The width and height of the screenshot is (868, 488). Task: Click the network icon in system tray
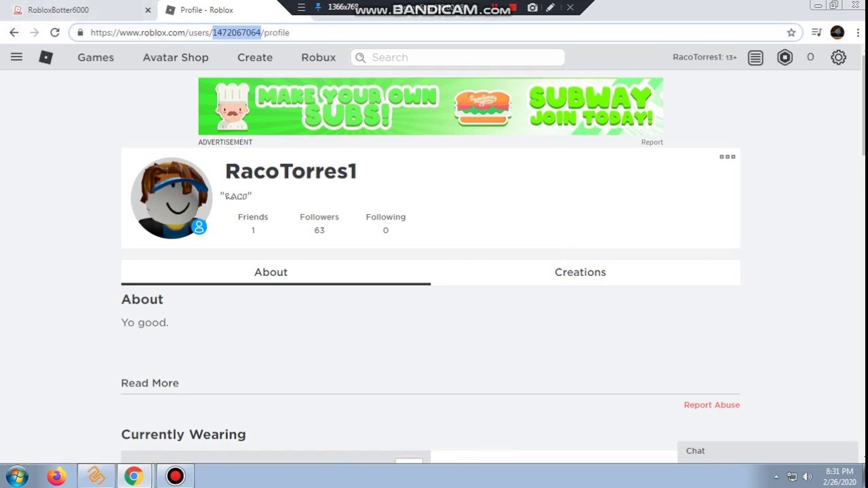(x=791, y=476)
